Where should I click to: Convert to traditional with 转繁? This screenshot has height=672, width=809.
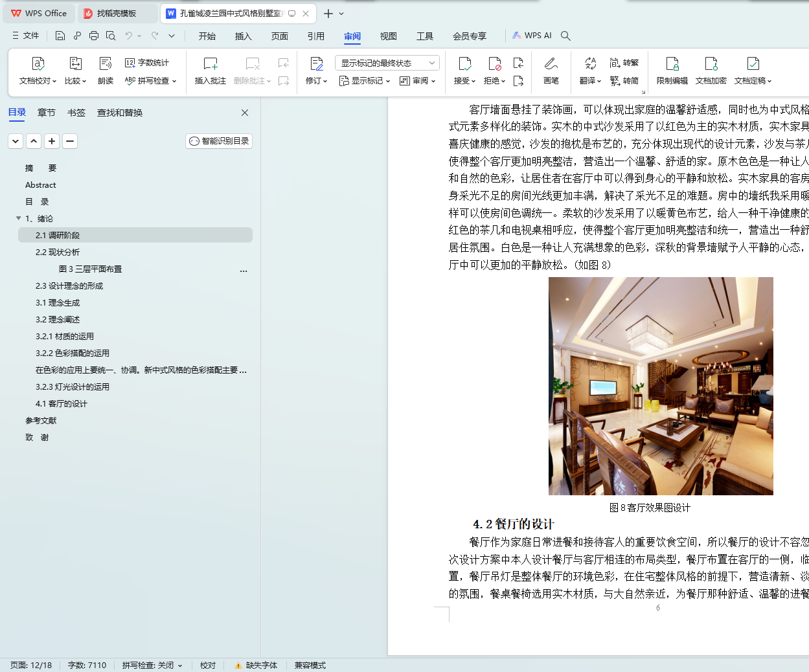[x=624, y=63]
